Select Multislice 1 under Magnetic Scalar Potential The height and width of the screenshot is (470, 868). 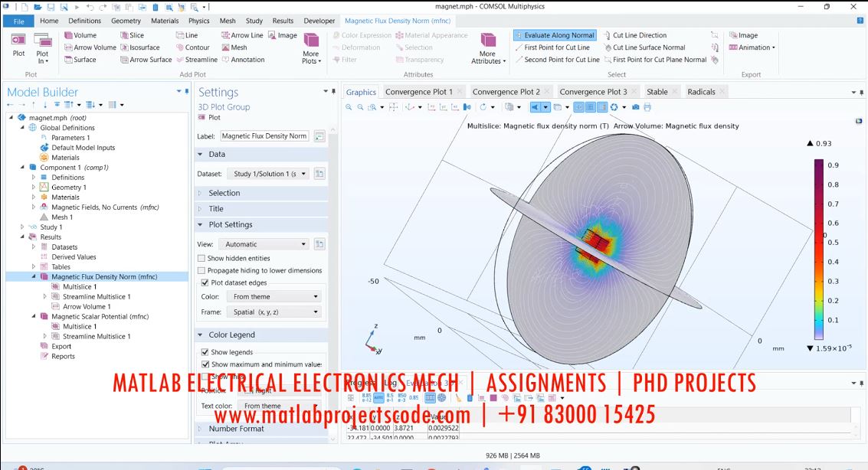pos(80,327)
